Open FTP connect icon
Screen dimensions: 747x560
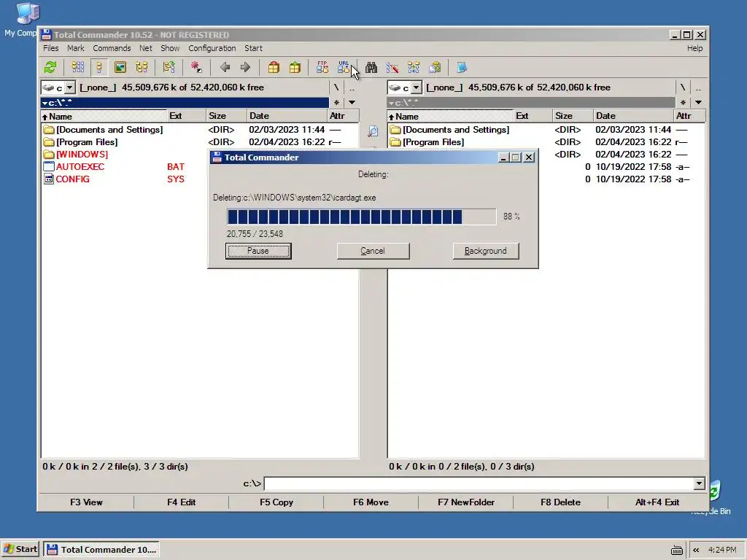pos(322,67)
